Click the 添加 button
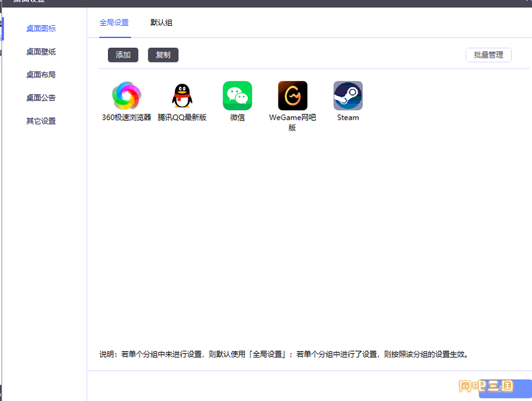Viewport: 532px width, 401px height. tap(123, 55)
